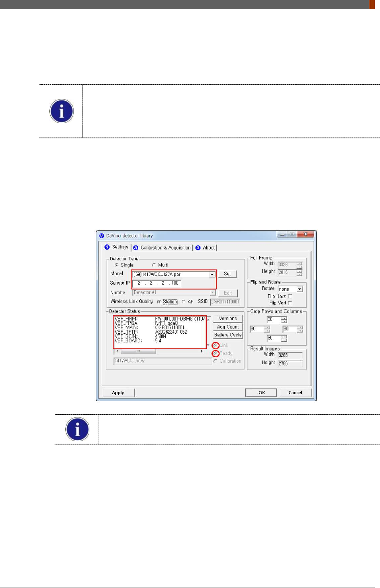The image size is (380, 588).
Task: Open the Settings tab
Action: pos(117,247)
